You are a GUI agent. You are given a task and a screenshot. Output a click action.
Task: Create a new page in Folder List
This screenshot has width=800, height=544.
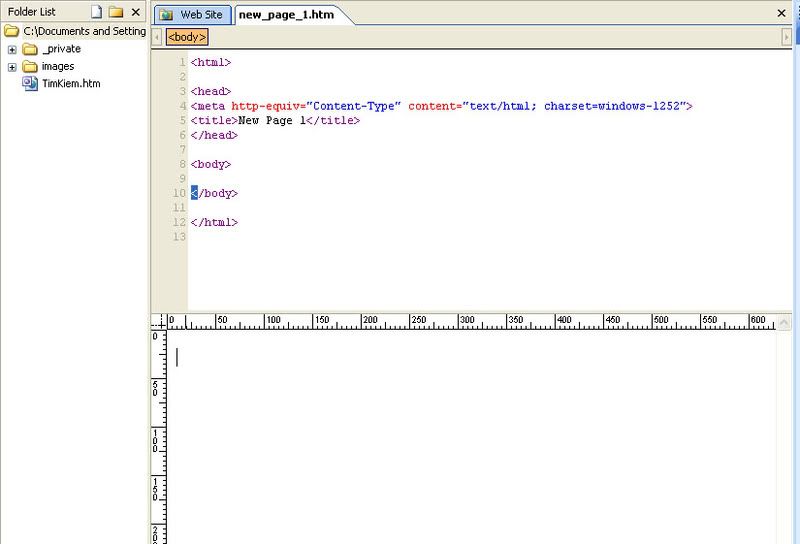(96, 12)
